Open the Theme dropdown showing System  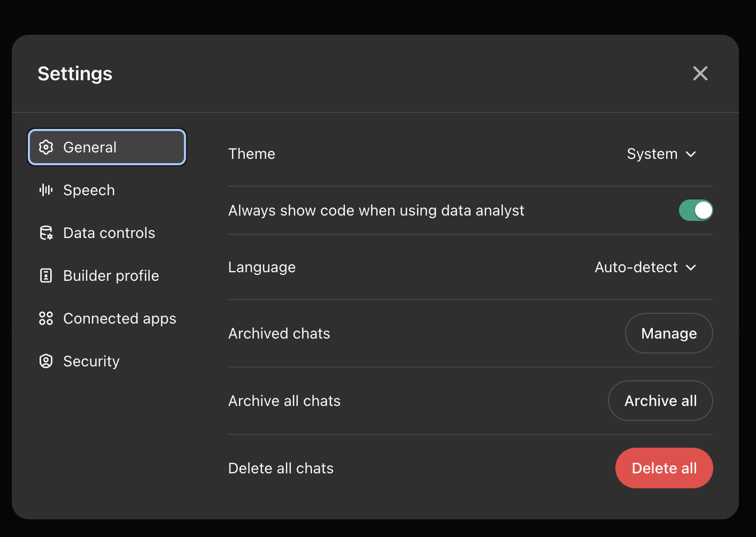(x=661, y=154)
